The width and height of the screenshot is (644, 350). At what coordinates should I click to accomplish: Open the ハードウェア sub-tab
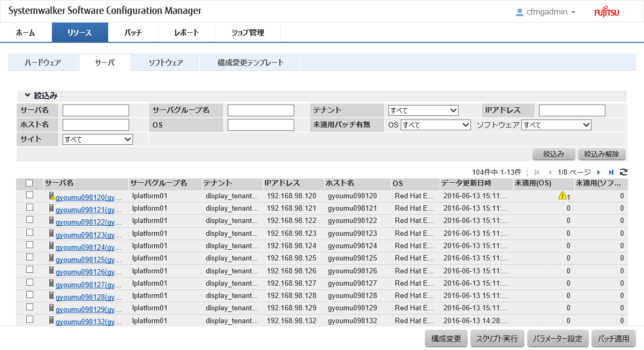(x=43, y=63)
